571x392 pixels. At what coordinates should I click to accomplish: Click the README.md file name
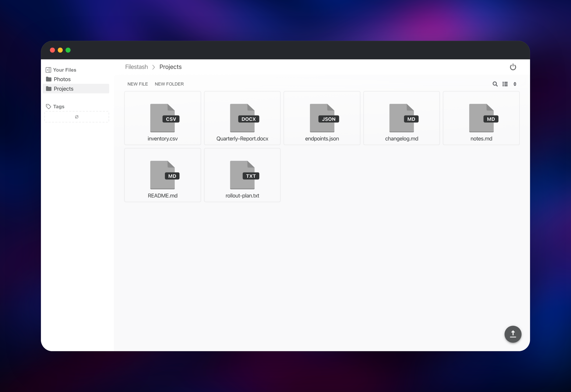tap(163, 196)
